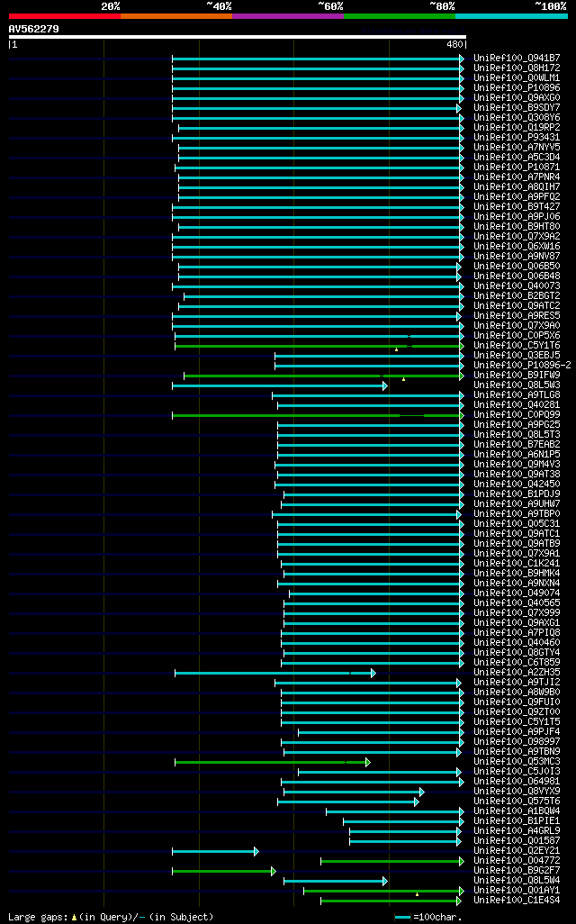Click the cyan alignment bar of UniRef100_Q941B7

tap(318, 59)
